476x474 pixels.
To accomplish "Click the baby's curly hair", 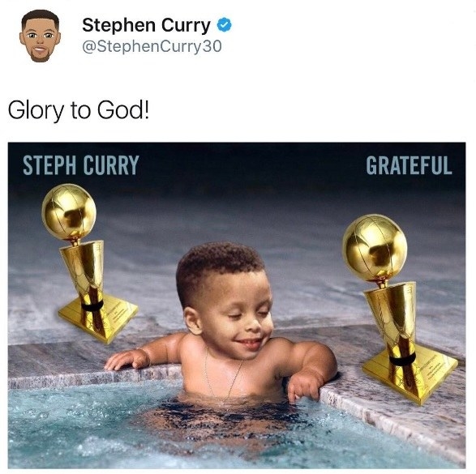I will (x=217, y=267).
